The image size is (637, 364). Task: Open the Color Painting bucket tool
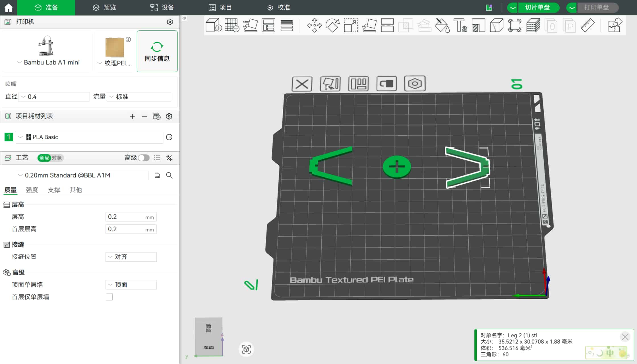click(x=442, y=25)
